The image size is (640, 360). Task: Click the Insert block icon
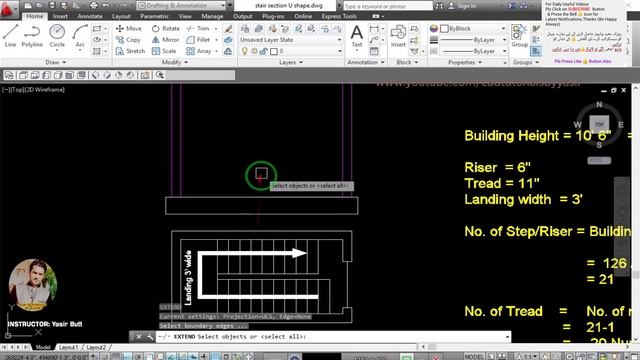[398, 36]
